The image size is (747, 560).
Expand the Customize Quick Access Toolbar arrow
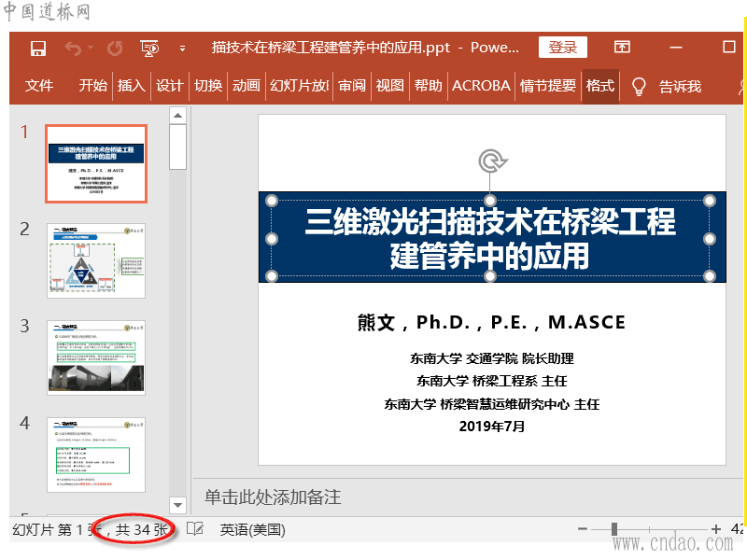(182, 49)
